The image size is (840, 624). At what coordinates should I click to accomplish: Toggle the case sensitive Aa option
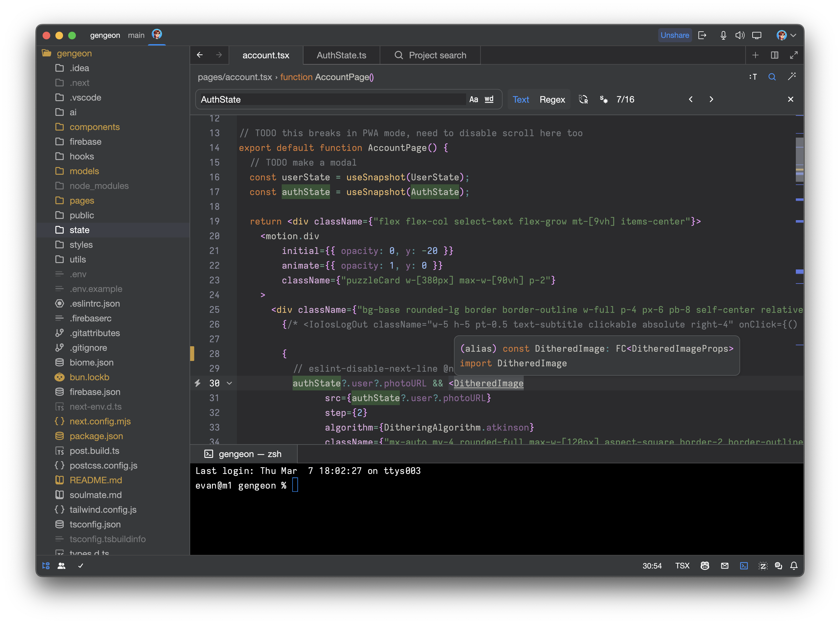tap(473, 99)
